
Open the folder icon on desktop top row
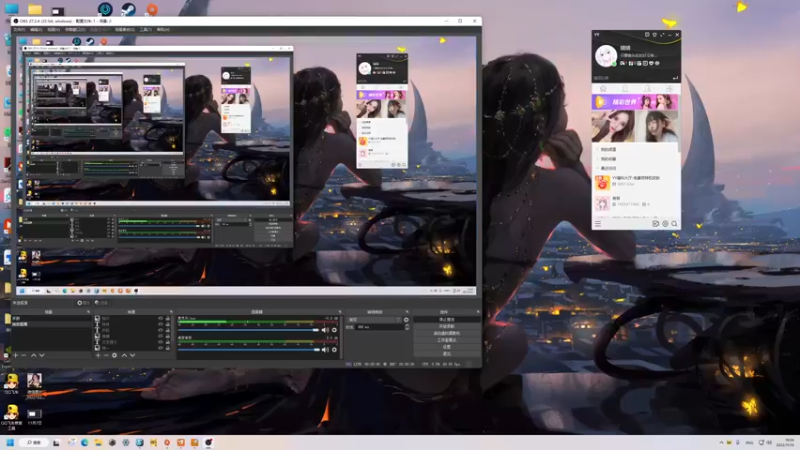(35, 9)
